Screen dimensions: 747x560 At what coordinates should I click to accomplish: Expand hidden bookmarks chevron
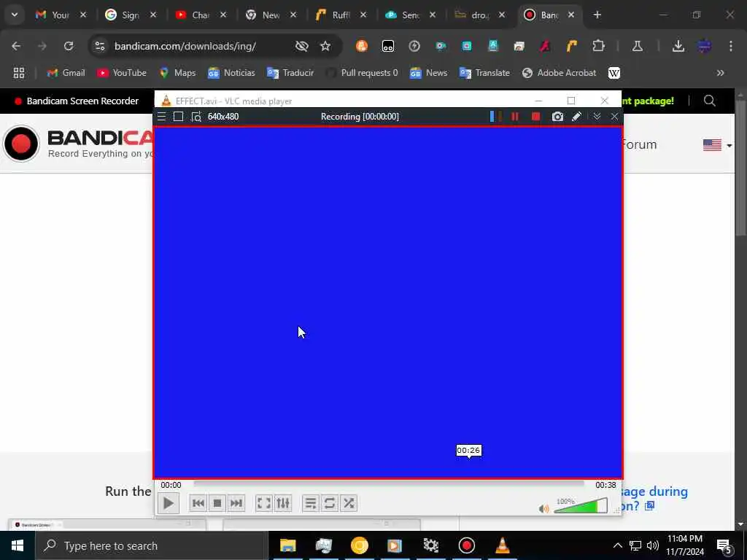(x=720, y=73)
